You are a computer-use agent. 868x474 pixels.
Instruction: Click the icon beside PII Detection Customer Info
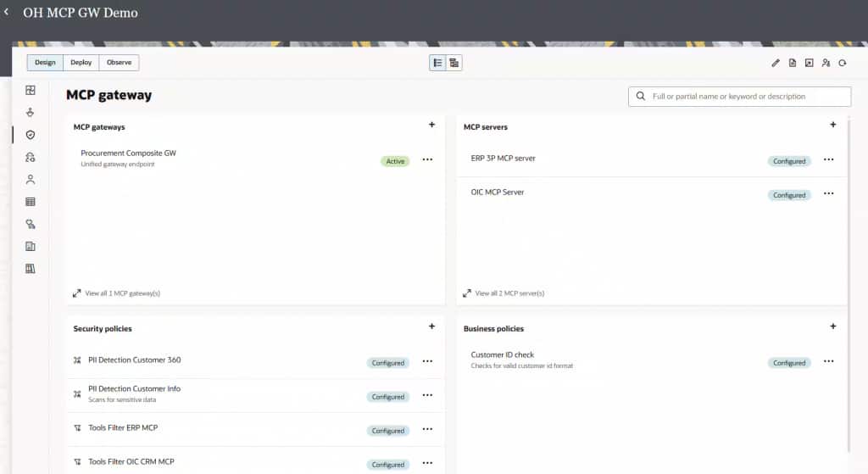[77, 394]
